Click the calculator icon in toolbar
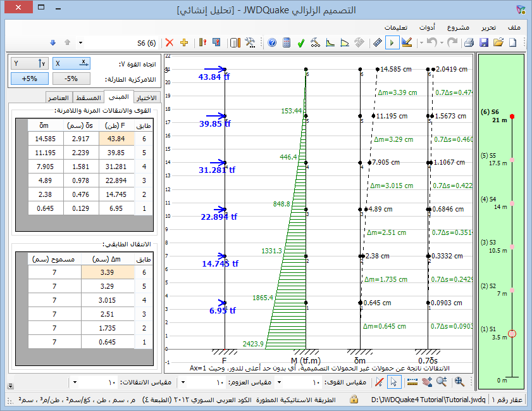The height and width of the screenshot is (411, 532). 287,43
